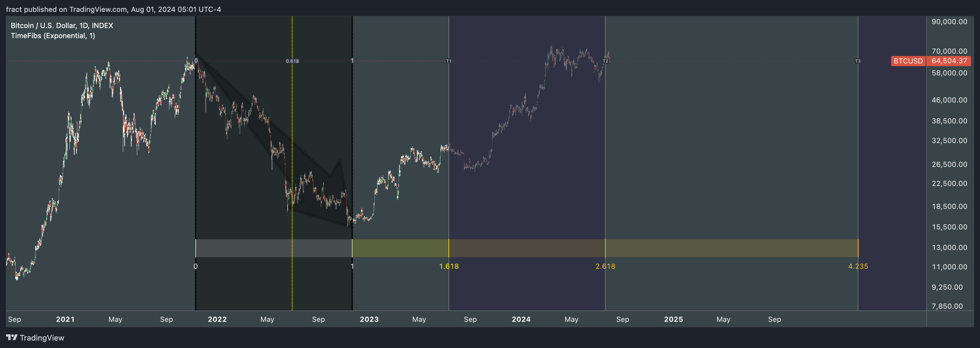
Task: Click the 32,500.00 price axis label
Action: pos(949,141)
